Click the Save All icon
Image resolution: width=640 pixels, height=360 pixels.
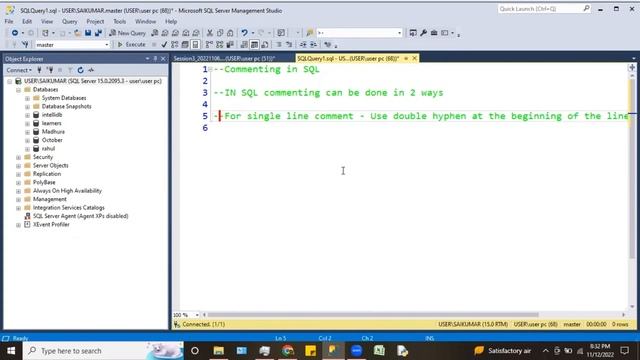coord(98,33)
